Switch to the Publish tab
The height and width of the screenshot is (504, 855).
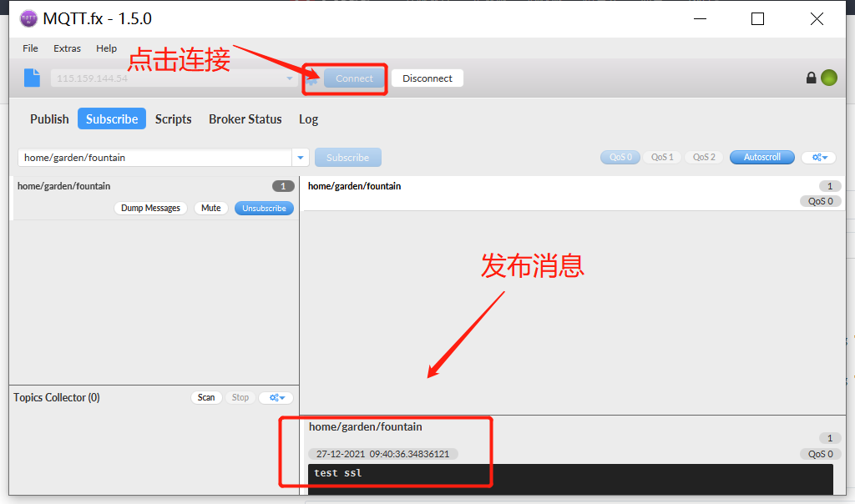pyautogui.click(x=49, y=118)
